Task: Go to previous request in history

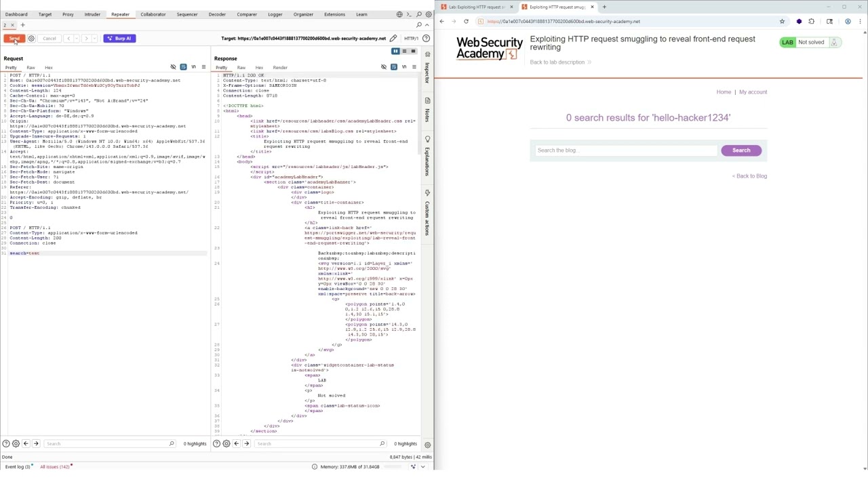Action: [x=68, y=39]
